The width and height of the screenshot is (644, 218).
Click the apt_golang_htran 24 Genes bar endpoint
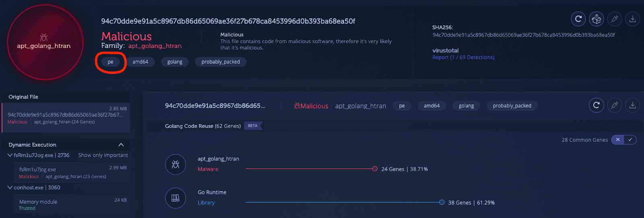(x=375, y=169)
